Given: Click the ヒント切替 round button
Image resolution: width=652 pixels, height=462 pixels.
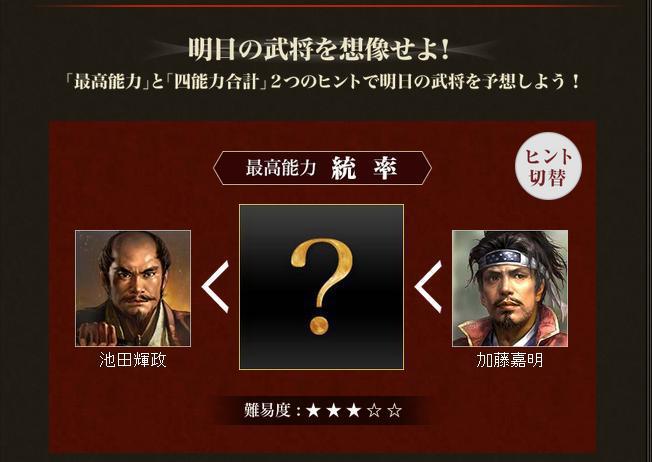Looking at the screenshot, I should coord(548,166).
